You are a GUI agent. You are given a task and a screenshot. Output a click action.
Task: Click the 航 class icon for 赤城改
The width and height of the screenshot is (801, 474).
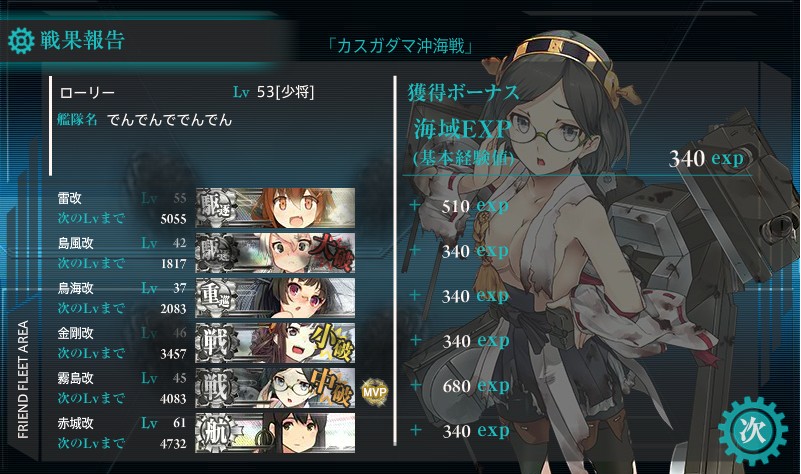217,433
